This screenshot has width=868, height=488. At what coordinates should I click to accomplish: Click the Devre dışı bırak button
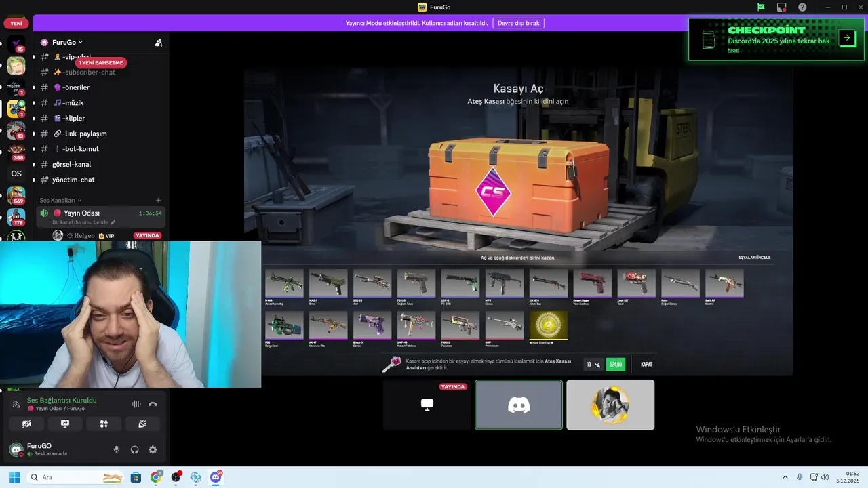click(518, 23)
